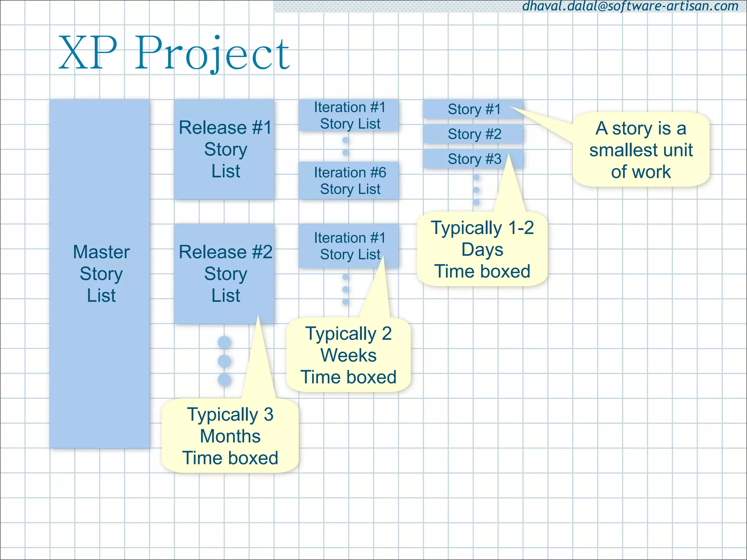Click the 'A story is a smallest unit' callout
Viewport: 747px width, 560px height.
pos(640,150)
